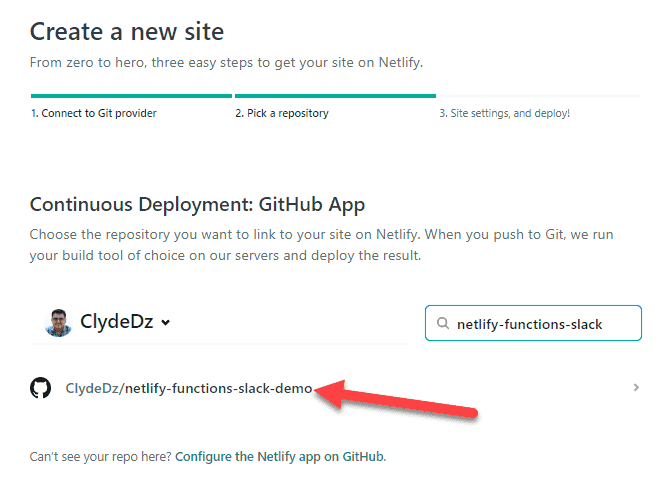Click the Continuous Deployment: GitHub App heading
The width and height of the screenshot is (669, 485).
click(197, 205)
